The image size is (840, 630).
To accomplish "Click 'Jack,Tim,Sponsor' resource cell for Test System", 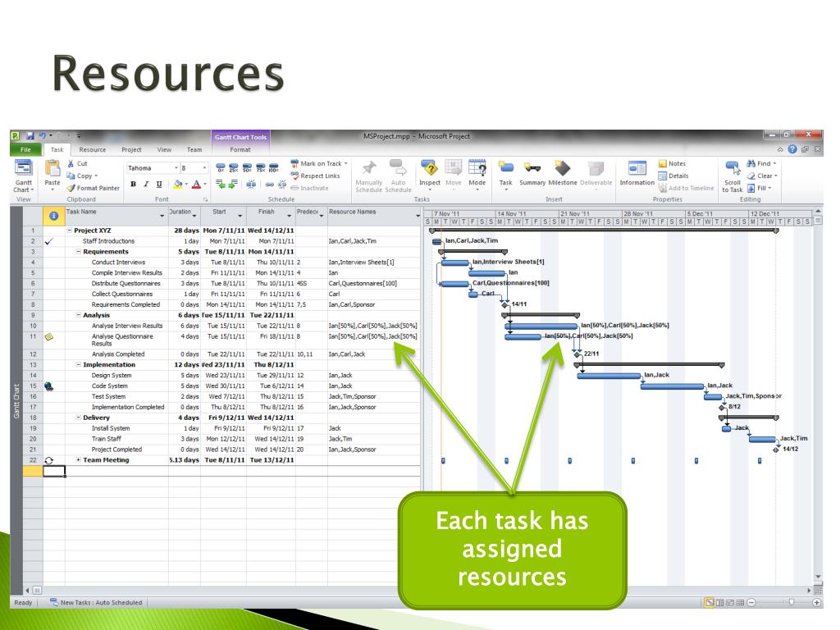I will click(374, 396).
